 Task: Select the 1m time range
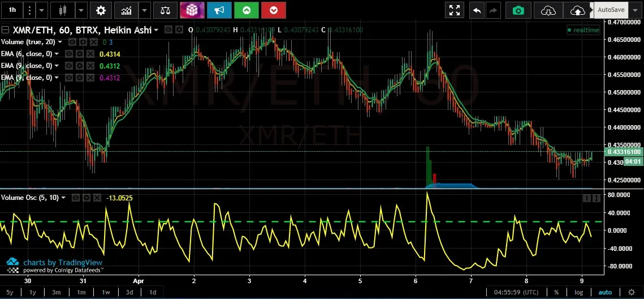[81, 292]
